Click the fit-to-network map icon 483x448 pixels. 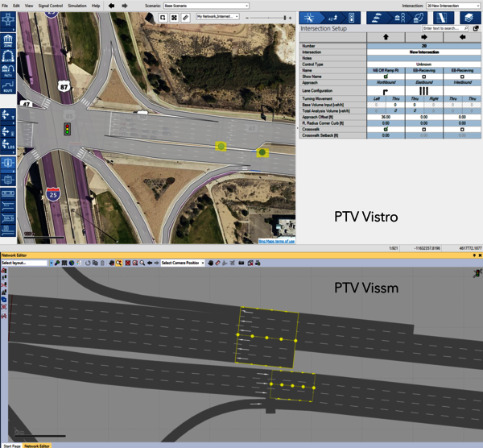point(174,18)
